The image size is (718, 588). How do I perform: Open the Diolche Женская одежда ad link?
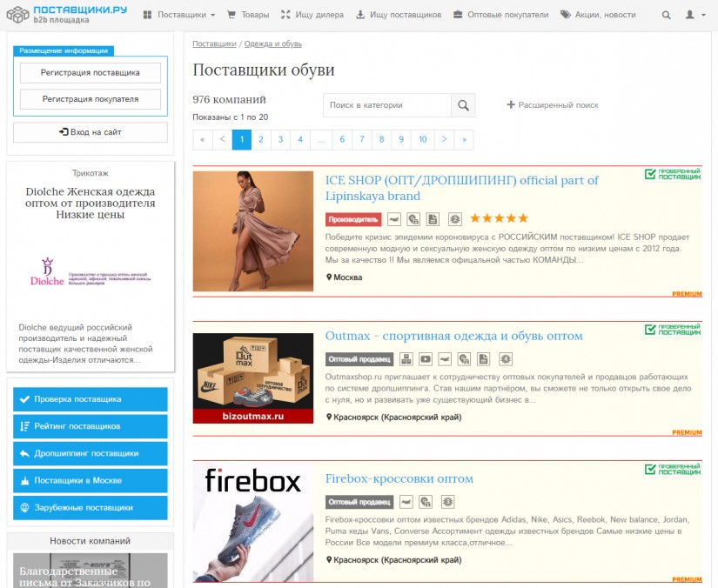pyautogui.click(x=91, y=204)
